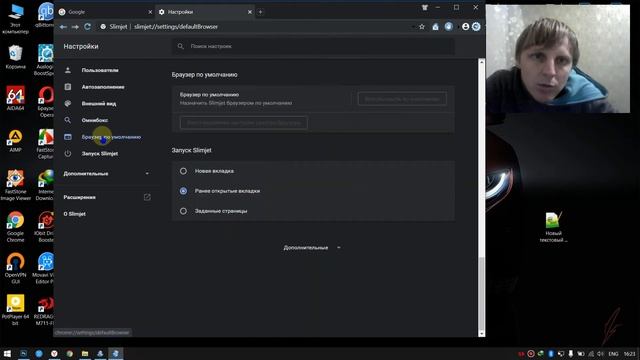Open the user profile avatar icon
The height and width of the screenshot is (360, 640).
pyautogui.click(x=465, y=27)
